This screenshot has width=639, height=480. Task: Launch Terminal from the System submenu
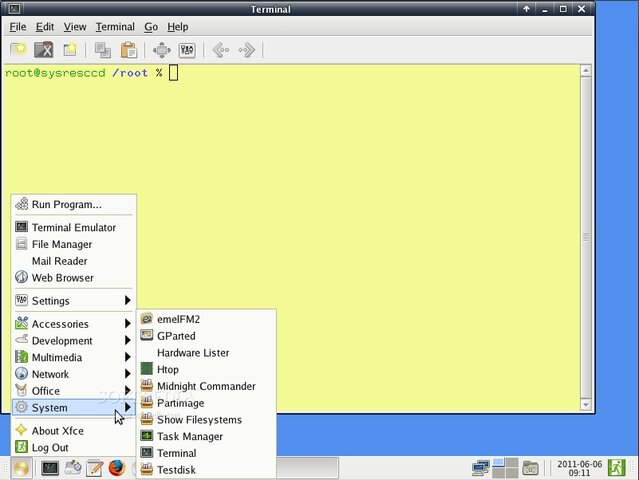pyautogui.click(x=207, y=453)
